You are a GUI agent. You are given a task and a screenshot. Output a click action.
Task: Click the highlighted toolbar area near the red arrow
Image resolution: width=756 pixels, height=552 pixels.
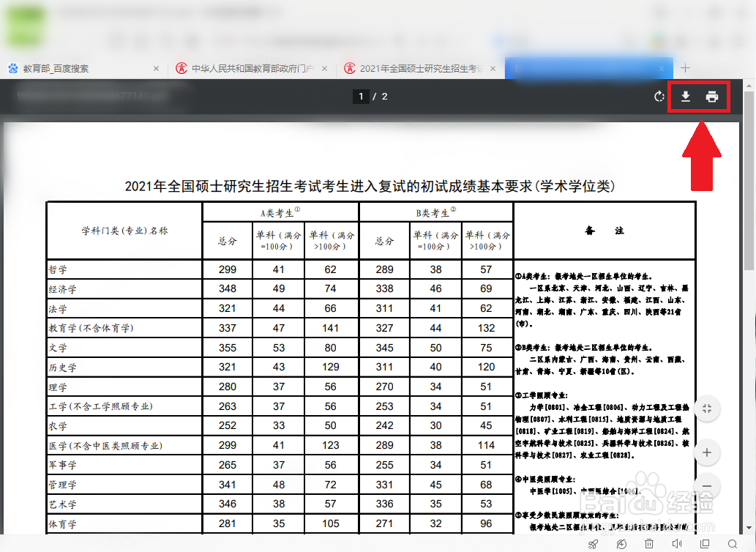[x=699, y=96]
